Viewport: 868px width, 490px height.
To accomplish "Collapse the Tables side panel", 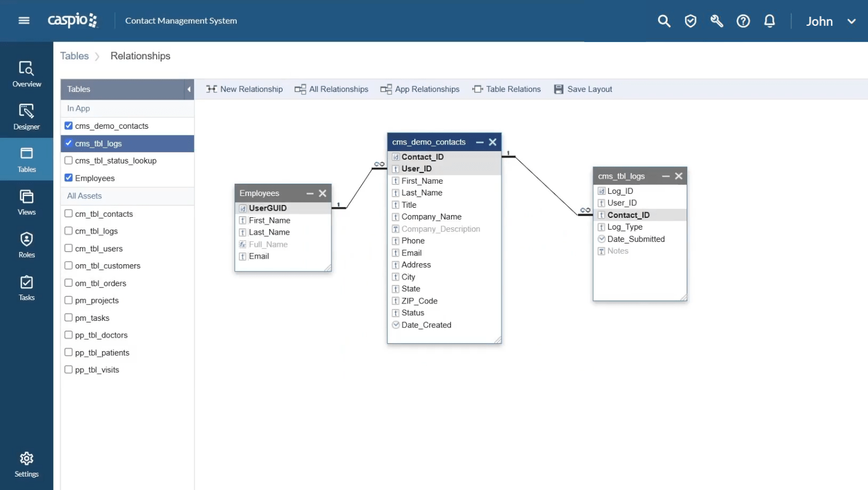I will coord(189,89).
